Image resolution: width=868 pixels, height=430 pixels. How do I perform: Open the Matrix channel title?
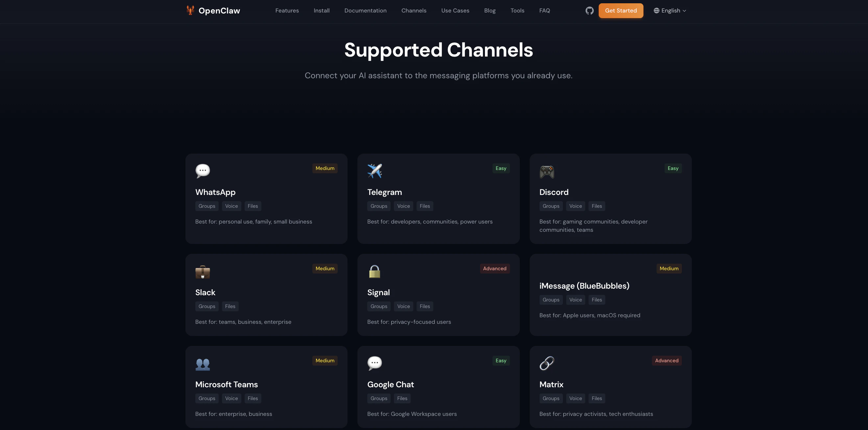point(551,385)
